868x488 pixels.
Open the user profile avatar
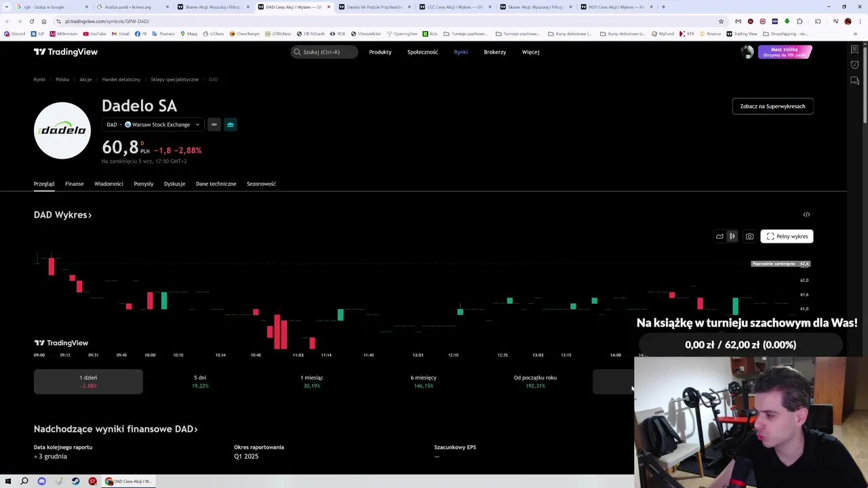pos(747,52)
